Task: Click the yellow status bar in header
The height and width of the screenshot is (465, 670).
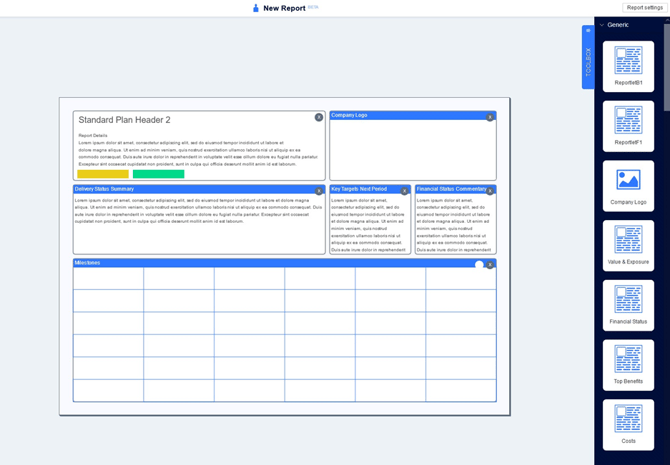Action: [x=103, y=174]
